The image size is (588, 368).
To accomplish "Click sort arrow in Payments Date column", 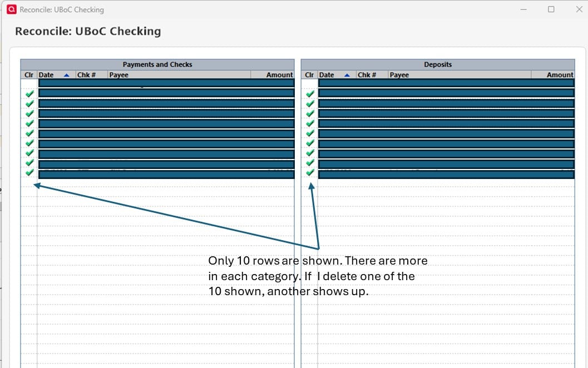I will click(x=66, y=75).
